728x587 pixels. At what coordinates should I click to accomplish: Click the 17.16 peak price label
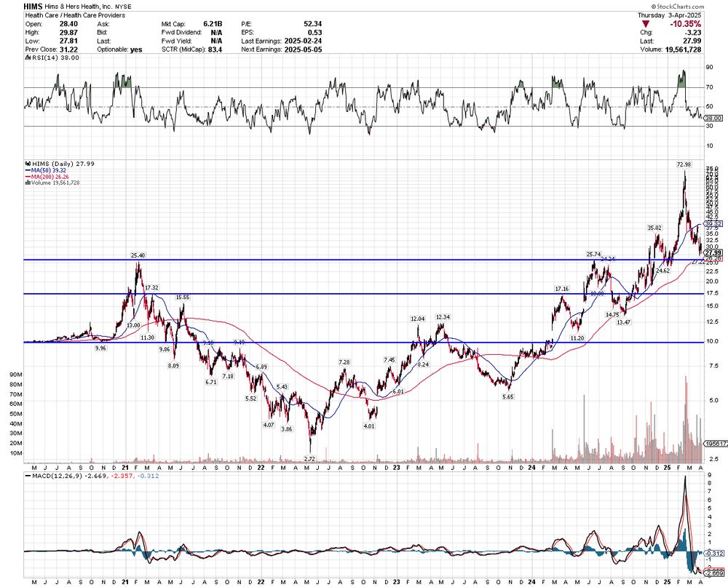[562, 289]
